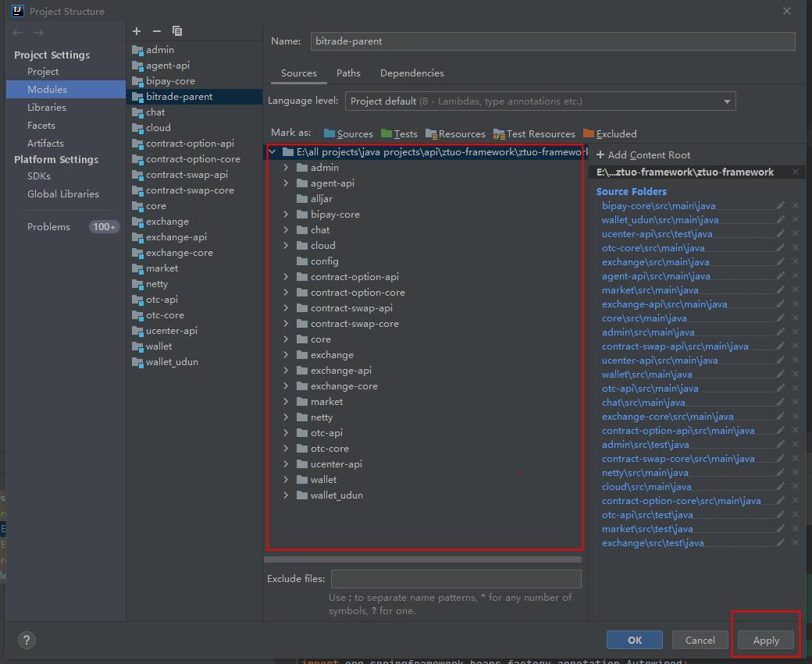The width and height of the screenshot is (812, 664).
Task: Select the contract-option-core module in list
Action: (x=194, y=159)
